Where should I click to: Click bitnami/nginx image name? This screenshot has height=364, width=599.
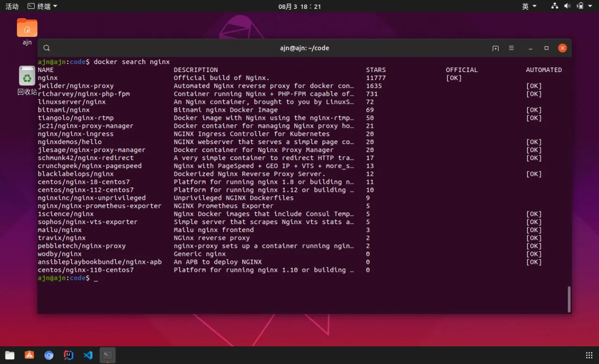[64, 110]
